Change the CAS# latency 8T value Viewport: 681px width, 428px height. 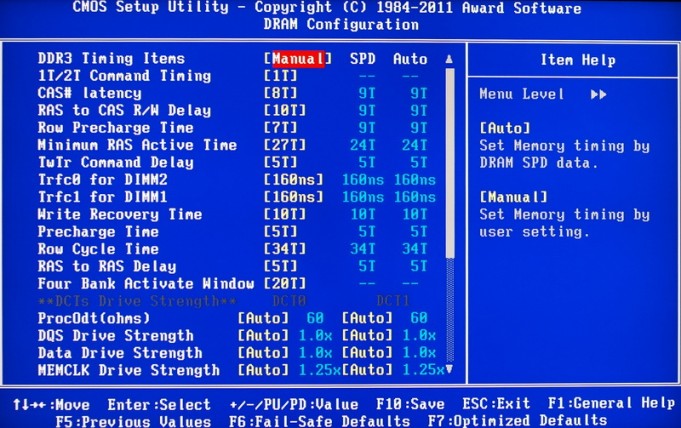click(281, 93)
